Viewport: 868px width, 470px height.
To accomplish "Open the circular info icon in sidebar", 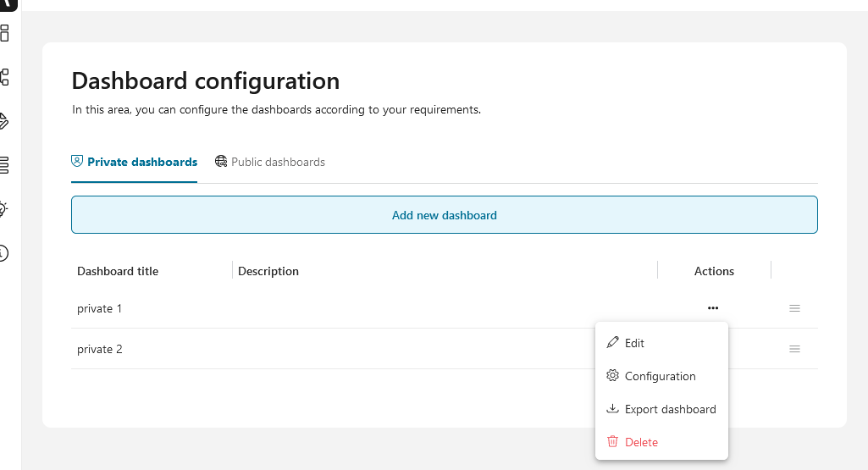I will pyautogui.click(x=4, y=253).
